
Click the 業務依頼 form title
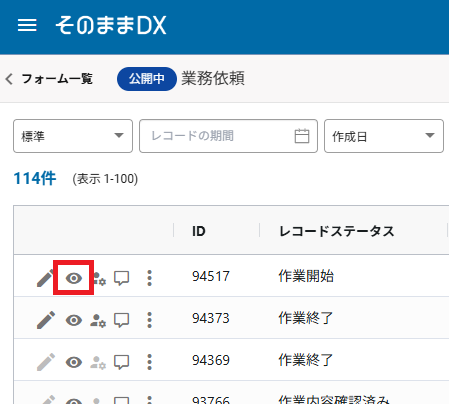(213, 79)
